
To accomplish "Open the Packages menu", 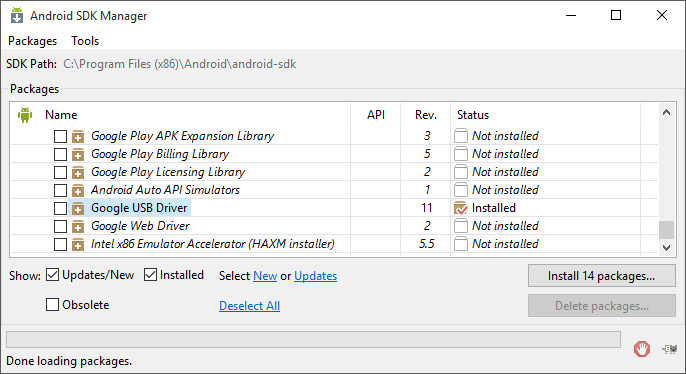I will (x=33, y=41).
